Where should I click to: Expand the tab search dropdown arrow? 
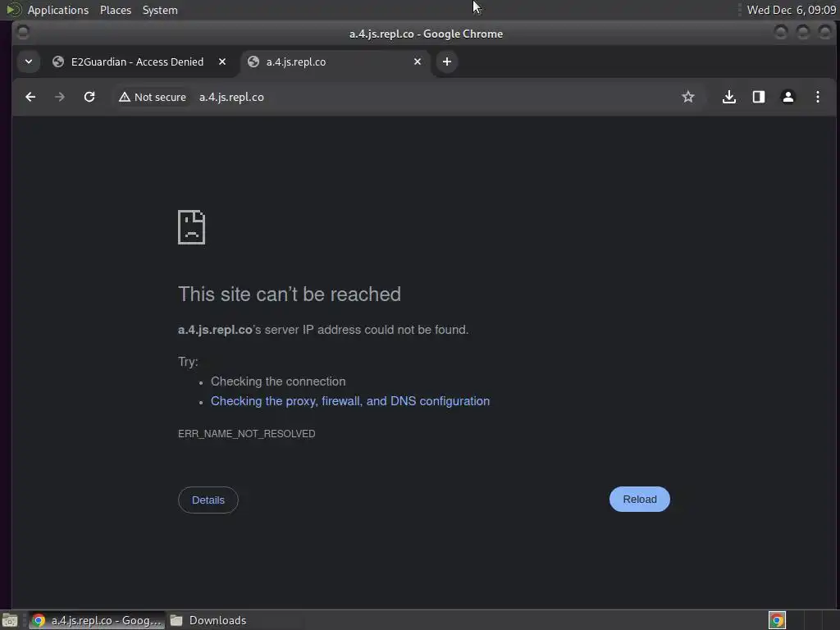coord(29,62)
